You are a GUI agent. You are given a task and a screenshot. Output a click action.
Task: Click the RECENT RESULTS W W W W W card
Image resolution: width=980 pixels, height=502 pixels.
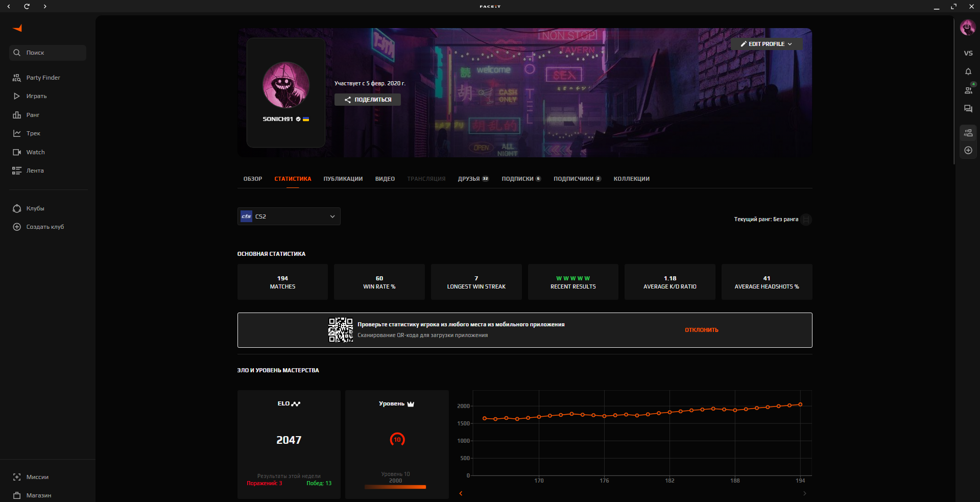pos(573,282)
